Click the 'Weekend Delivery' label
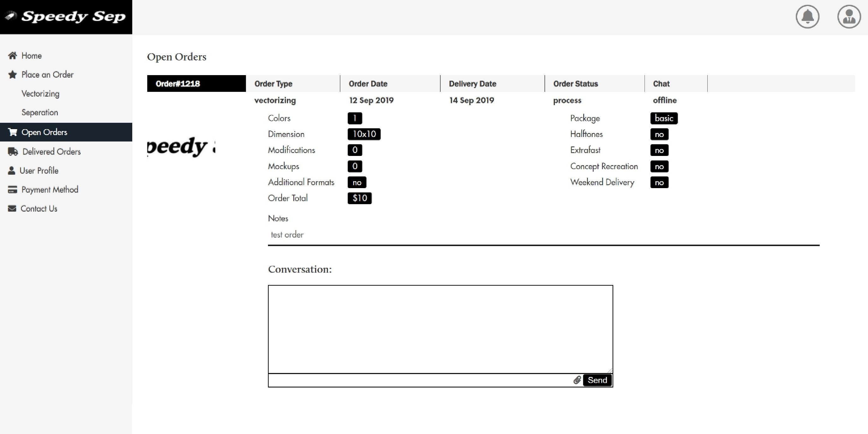 [602, 182]
